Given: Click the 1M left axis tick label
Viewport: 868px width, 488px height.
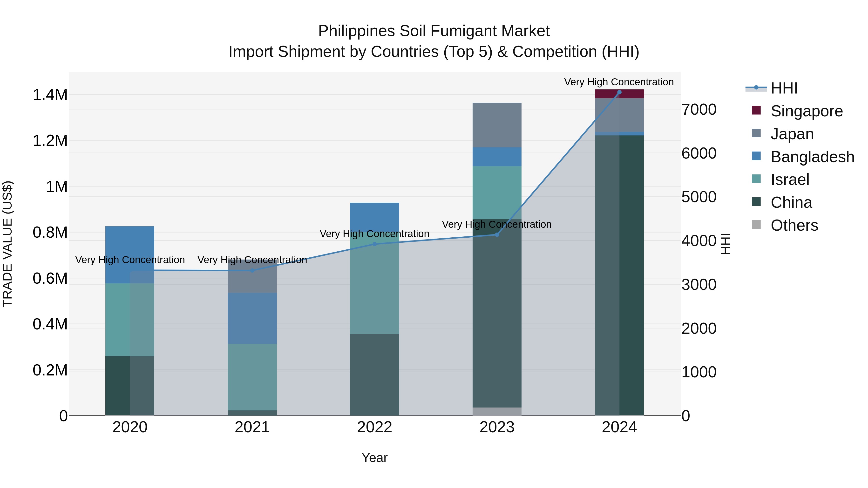Looking at the screenshot, I should 57,187.
